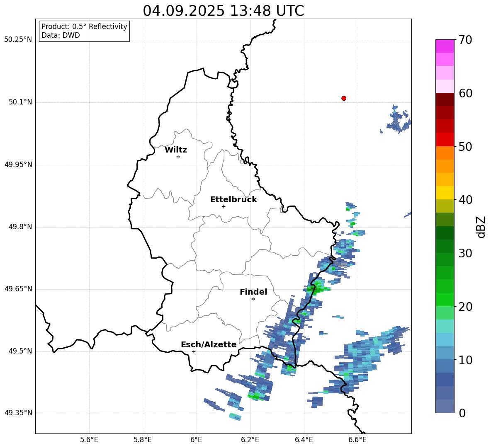Click the magenta colorbar segment near 70
The image size is (491, 448).
(445, 46)
